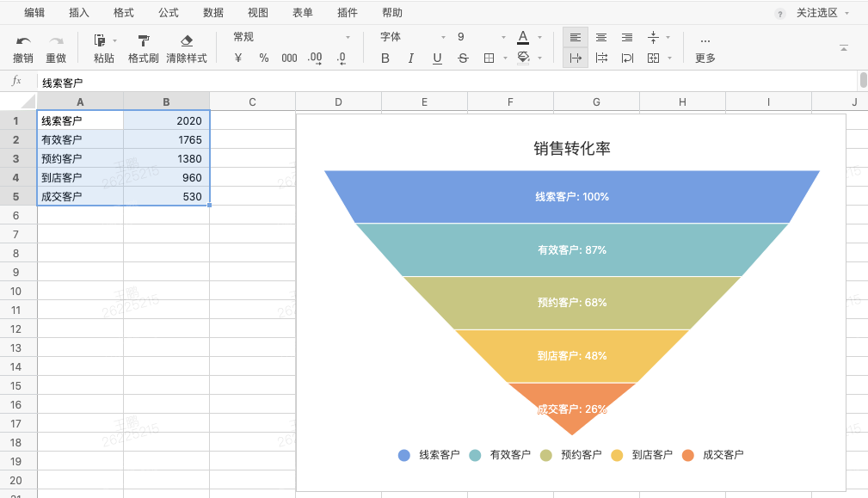868x498 pixels.
Task: Select cell containing 成交客户
Action: tap(80, 196)
